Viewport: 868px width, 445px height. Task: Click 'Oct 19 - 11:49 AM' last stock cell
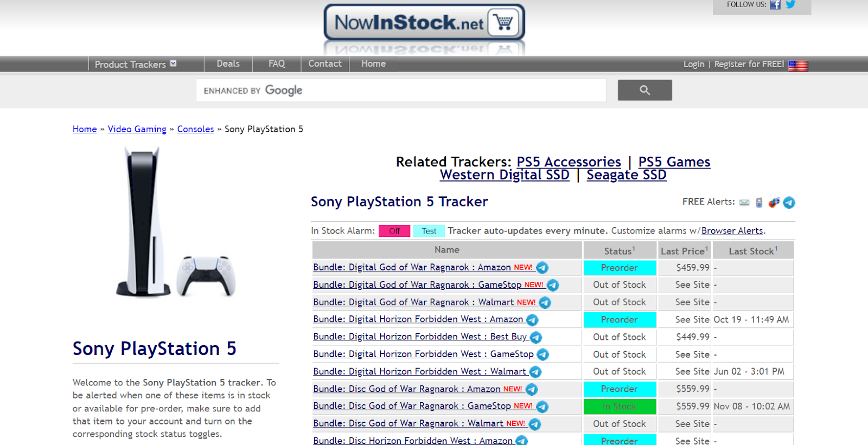point(752,320)
